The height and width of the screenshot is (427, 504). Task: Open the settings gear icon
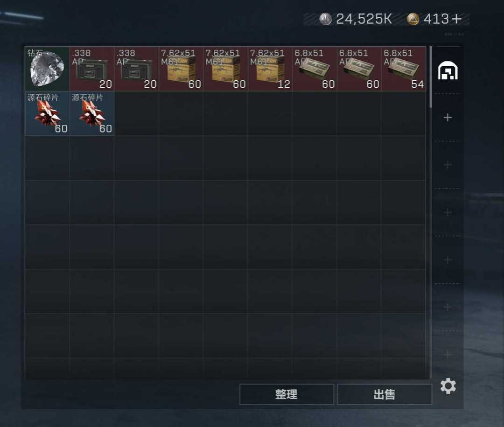pyautogui.click(x=448, y=386)
